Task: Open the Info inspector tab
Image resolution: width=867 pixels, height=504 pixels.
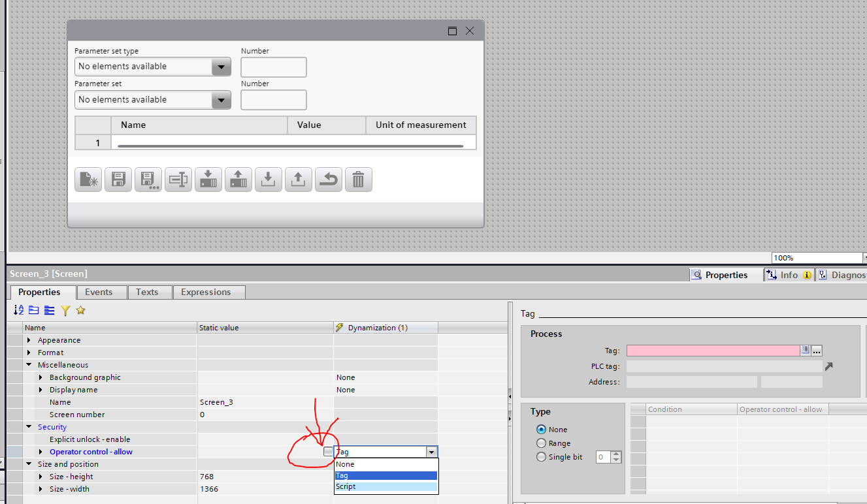Action: [789, 275]
